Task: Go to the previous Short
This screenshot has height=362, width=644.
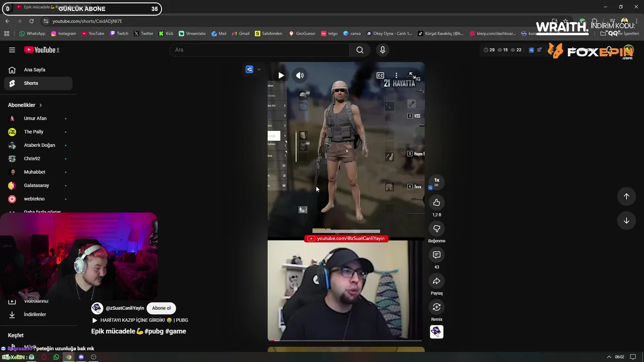Action: click(x=626, y=197)
